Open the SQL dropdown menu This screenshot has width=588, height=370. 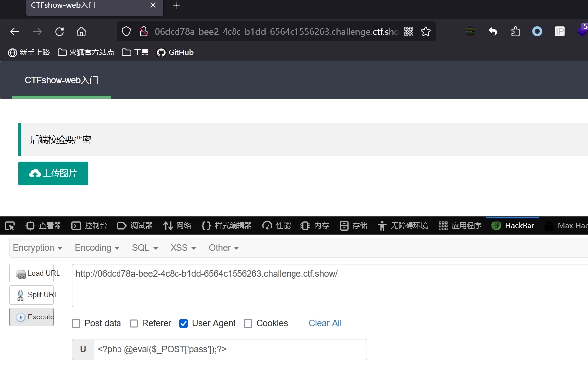point(145,248)
